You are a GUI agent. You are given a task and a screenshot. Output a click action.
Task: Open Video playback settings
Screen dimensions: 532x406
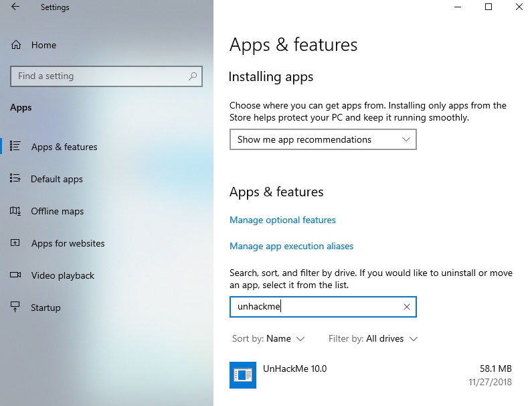(x=63, y=275)
